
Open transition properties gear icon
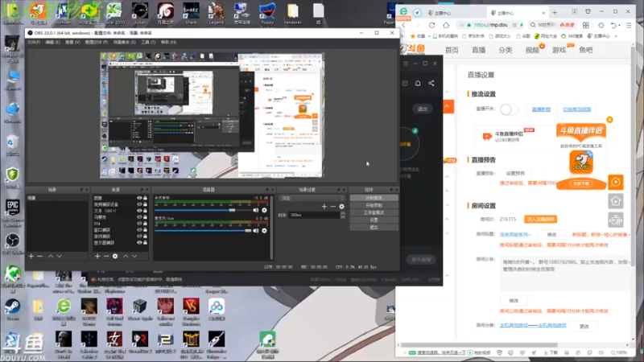pos(341,207)
